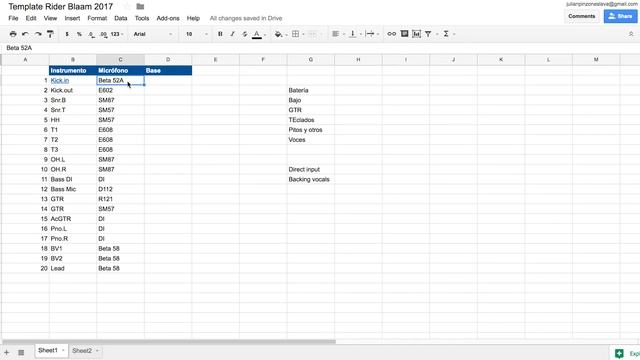Open the Add-ons menu
The height and width of the screenshot is (360, 640).
168,18
